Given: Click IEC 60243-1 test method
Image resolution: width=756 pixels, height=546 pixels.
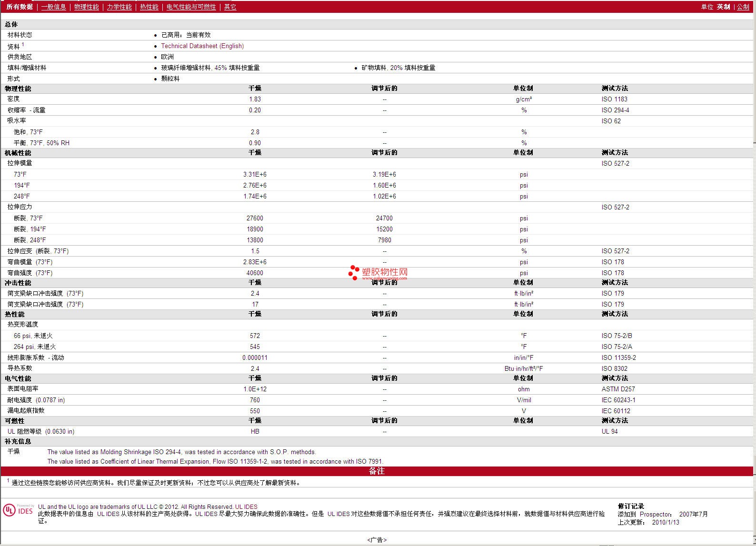Looking at the screenshot, I should tap(618, 400).
